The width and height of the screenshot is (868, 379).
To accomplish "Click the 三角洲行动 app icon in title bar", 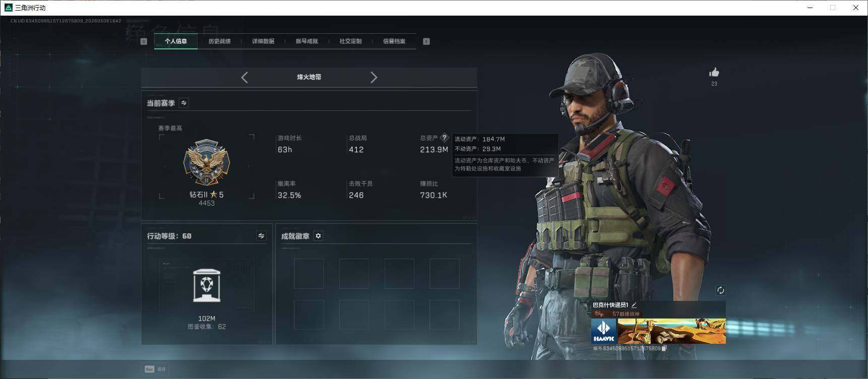I will (x=8, y=8).
